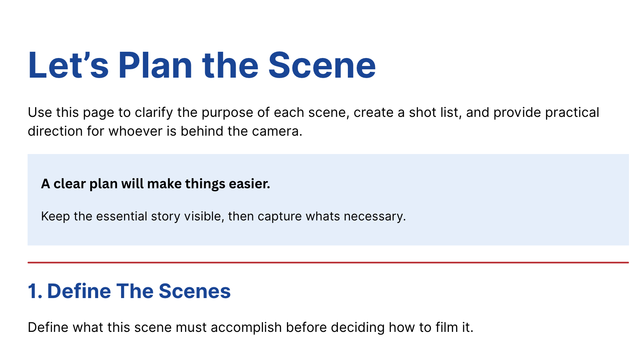
Task: Click the word "Plan" in the main title
Action: 155,65
